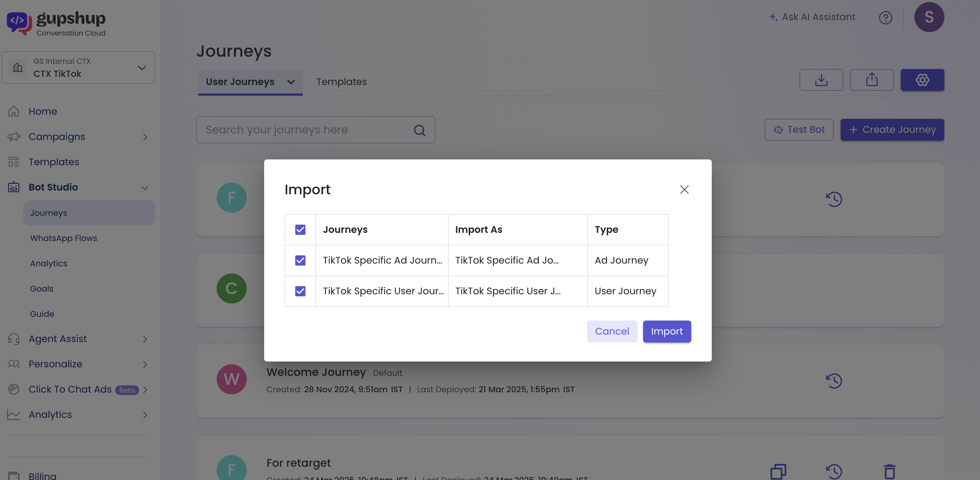Click the download journeys icon button

coord(821,80)
